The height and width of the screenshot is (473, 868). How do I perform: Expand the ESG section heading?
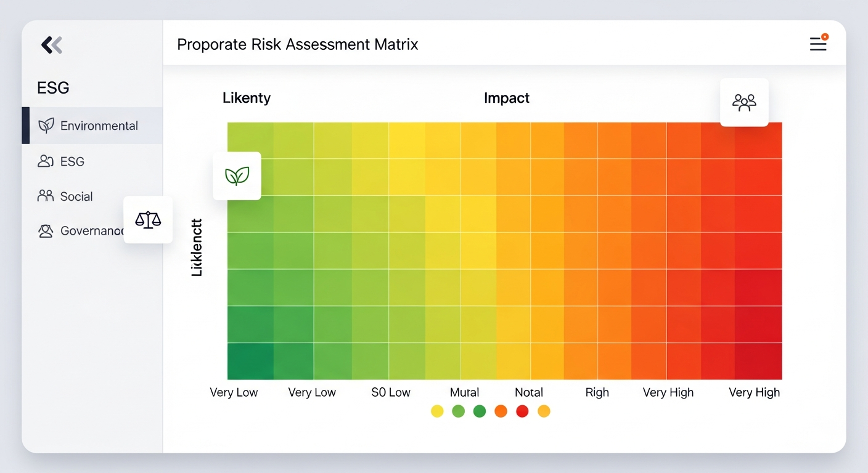53,87
